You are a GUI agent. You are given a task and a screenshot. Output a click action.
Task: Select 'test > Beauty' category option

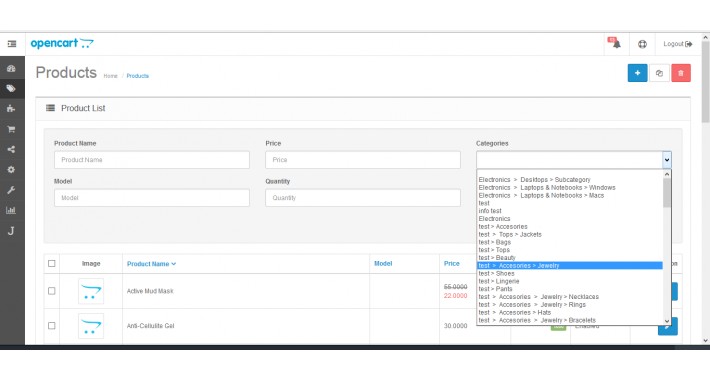[x=497, y=258]
